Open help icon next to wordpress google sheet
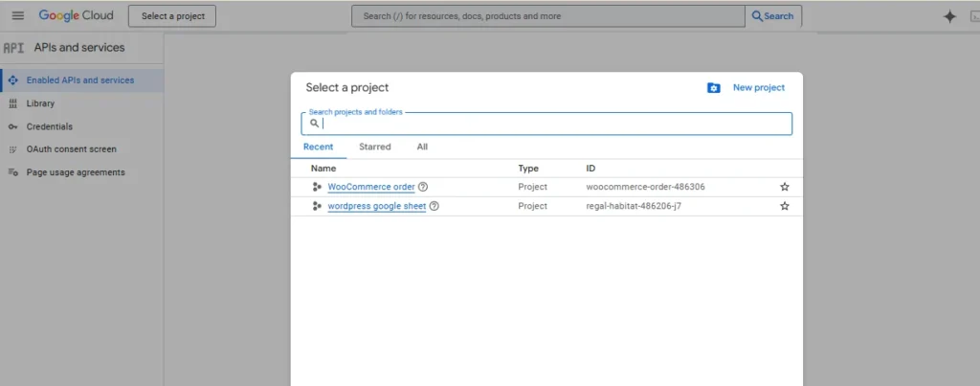The width and height of the screenshot is (980, 386). tap(434, 206)
